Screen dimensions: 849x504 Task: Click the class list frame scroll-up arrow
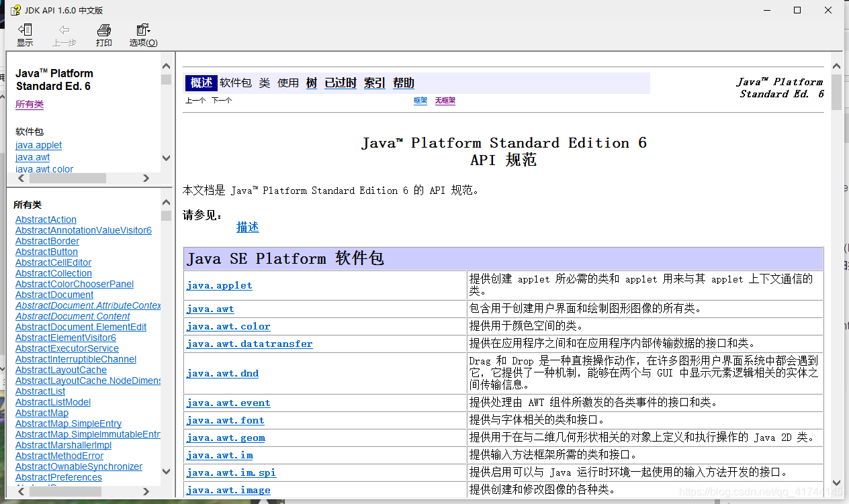(166, 201)
